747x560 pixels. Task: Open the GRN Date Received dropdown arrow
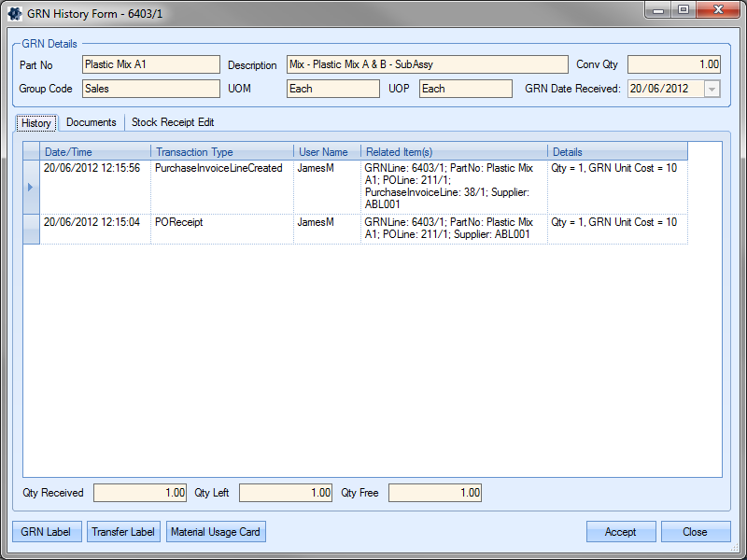click(x=712, y=89)
